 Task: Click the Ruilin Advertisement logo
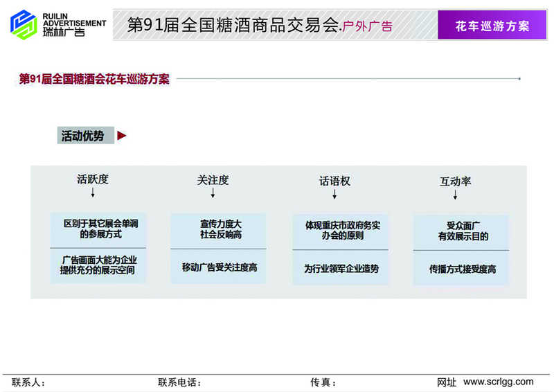(x=57, y=24)
